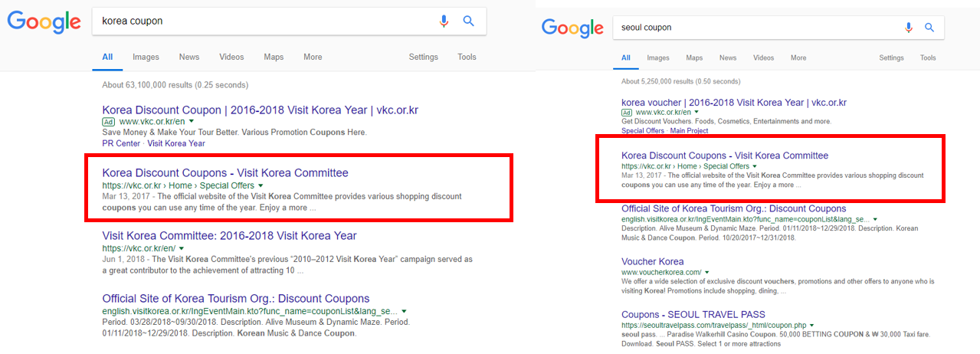This screenshot has height=354, width=980.
Task: Click the Ad badge in korea coupon window
Action: [108, 121]
